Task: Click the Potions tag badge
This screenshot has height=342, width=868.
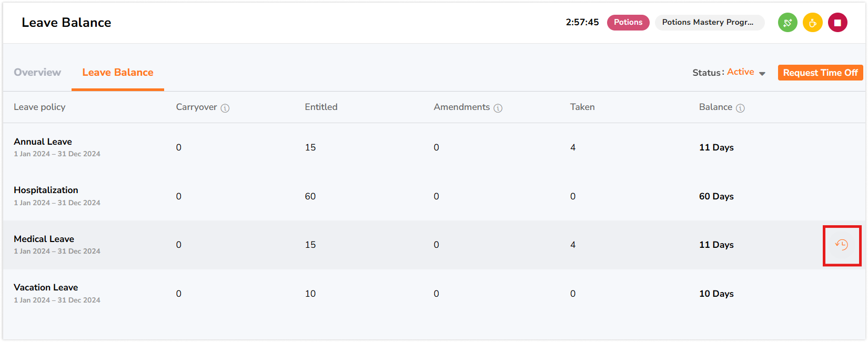Action: tap(628, 23)
